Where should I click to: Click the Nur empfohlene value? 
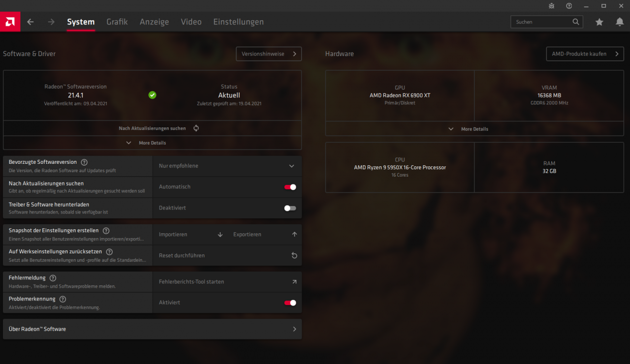[x=179, y=166]
